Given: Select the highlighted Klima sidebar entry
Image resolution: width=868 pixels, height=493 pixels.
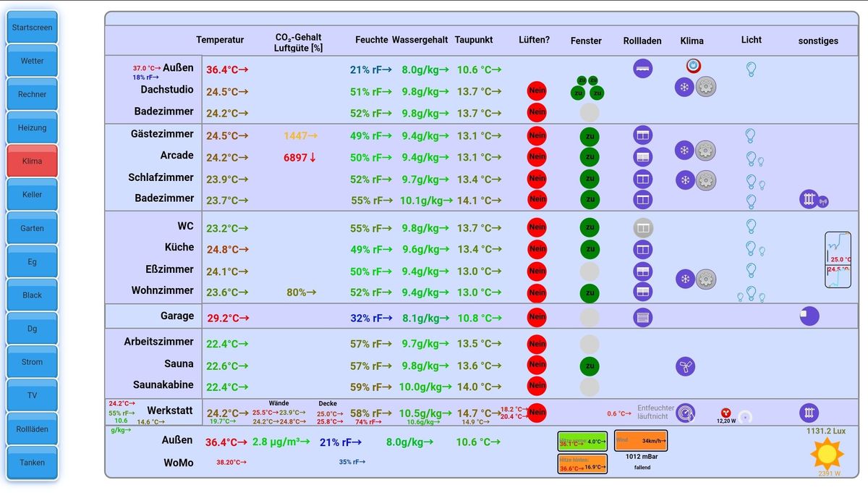Looking at the screenshot, I should (32, 161).
